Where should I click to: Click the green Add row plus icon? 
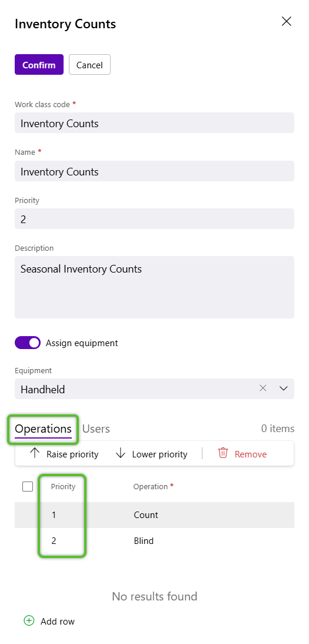coord(29,621)
